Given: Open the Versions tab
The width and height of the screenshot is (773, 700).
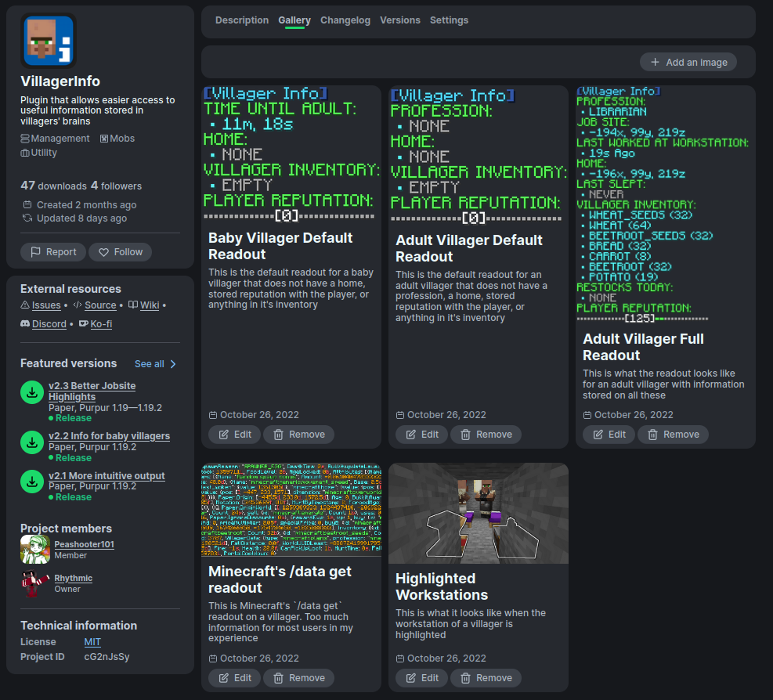Looking at the screenshot, I should coord(400,20).
